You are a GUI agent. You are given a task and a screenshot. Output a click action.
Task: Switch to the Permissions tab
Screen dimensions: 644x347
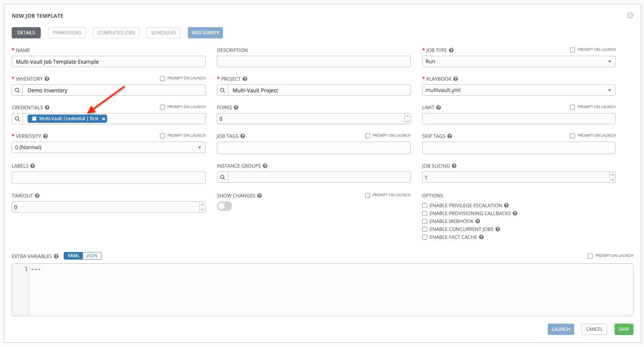67,33
